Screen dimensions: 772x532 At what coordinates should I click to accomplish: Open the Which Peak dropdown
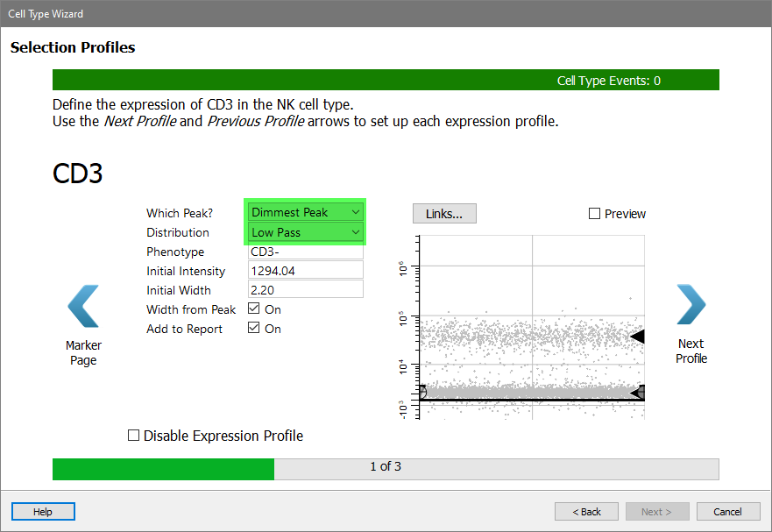[x=305, y=212]
